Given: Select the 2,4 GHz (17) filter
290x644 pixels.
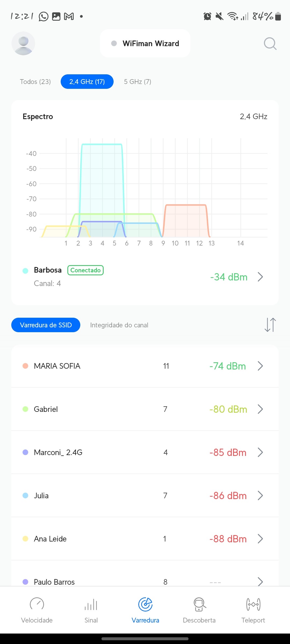Looking at the screenshot, I should 87,82.
